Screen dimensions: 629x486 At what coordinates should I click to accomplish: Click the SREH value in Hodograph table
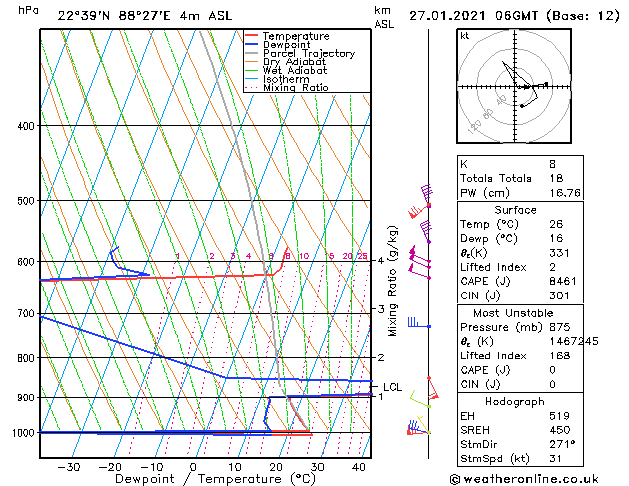[x=560, y=430]
